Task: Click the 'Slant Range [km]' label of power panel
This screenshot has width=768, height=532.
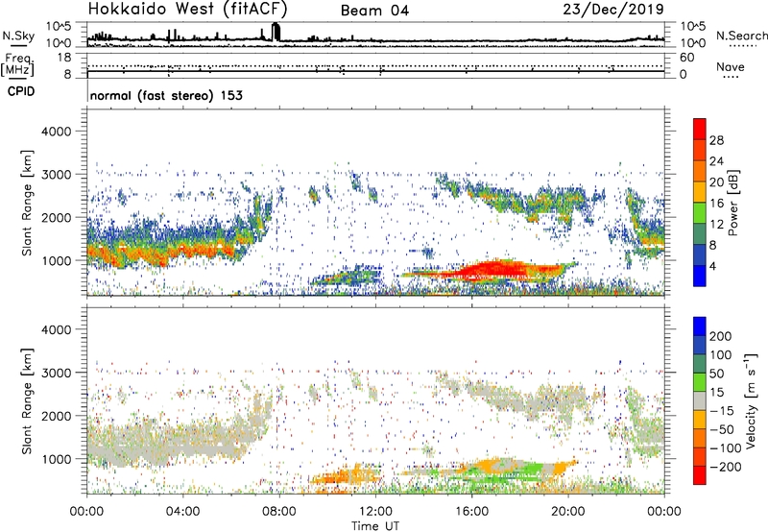Action: 27,203
